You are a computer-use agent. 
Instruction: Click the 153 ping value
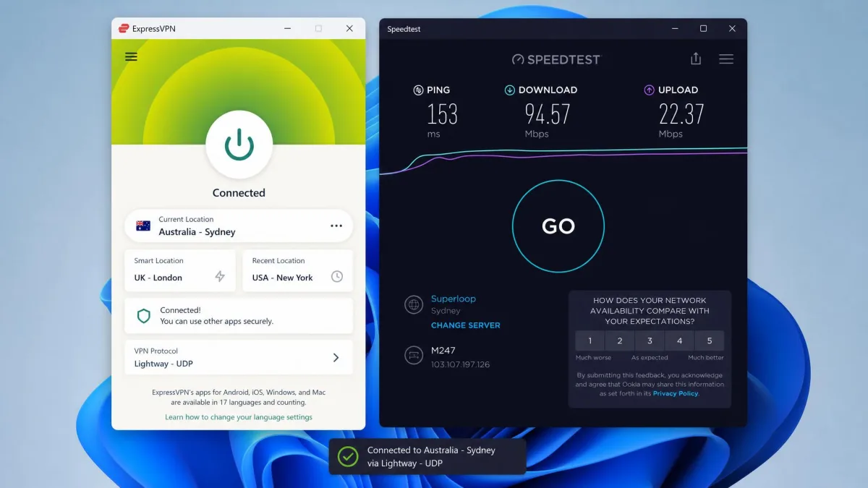point(442,114)
